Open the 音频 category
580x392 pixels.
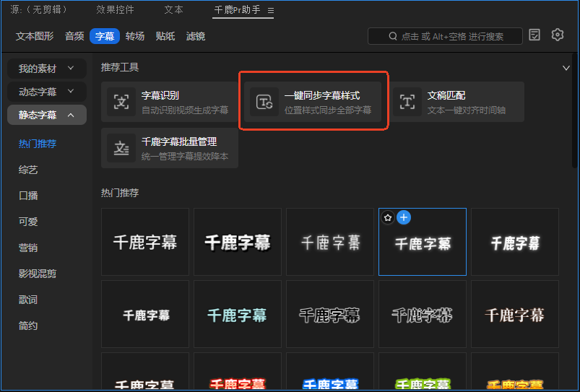click(x=74, y=36)
